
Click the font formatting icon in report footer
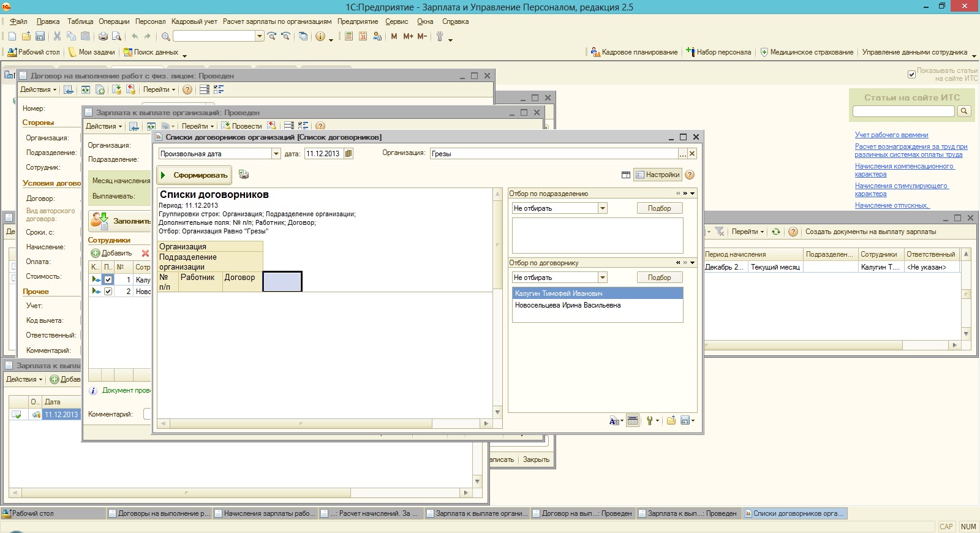coord(614,420)
